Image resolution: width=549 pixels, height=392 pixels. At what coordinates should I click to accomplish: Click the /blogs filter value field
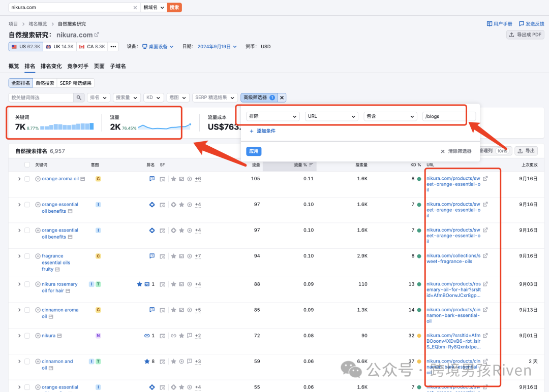coord(449,116)
